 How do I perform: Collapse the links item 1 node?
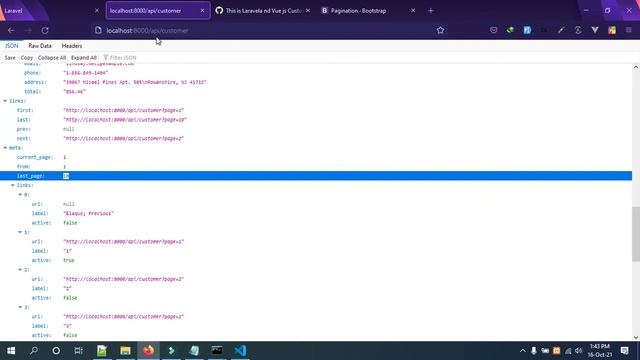pos(20,232)
